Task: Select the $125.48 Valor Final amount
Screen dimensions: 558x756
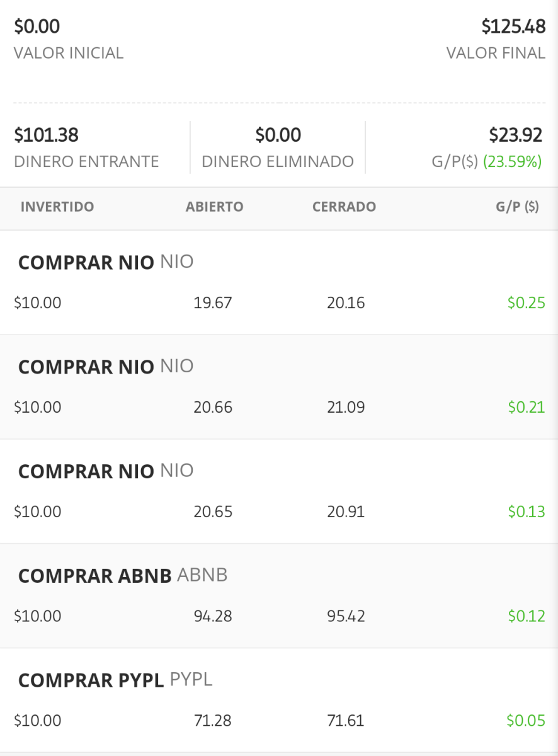Action: 513,26
